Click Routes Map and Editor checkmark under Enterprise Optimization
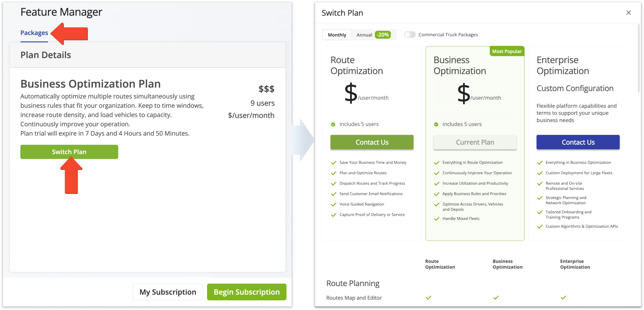Image resolution: width=644 pixels, height=310 pixels. tap(563, 298)
